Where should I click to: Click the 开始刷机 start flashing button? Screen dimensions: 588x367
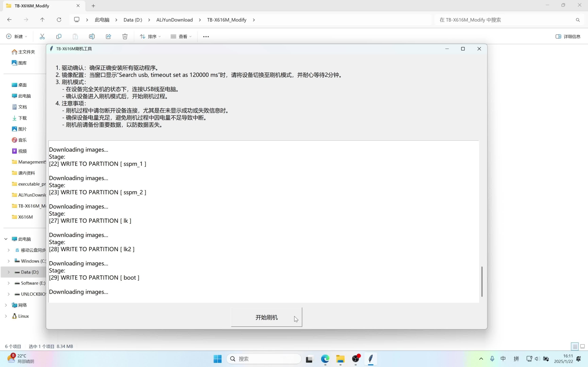266,317
